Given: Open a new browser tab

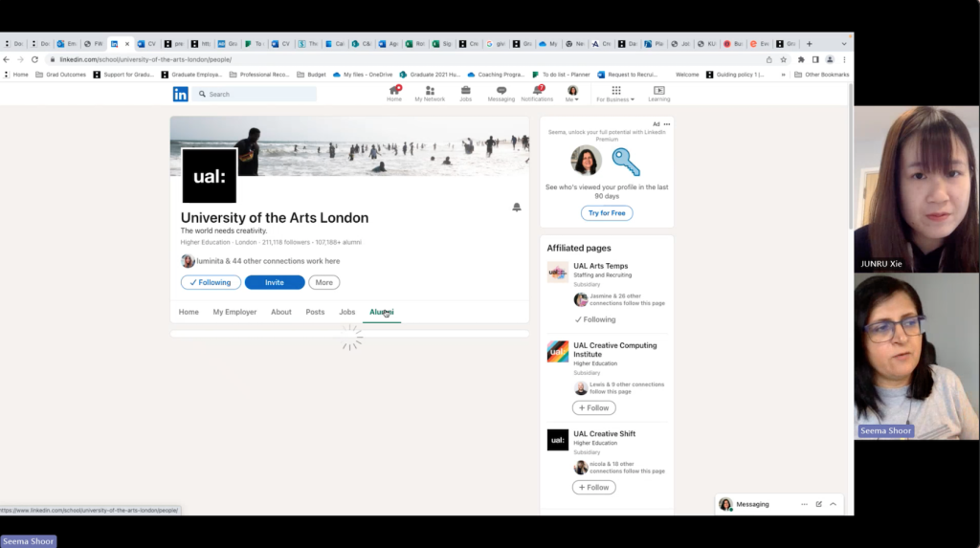Looking at the screenshot, I should [810, 44].
